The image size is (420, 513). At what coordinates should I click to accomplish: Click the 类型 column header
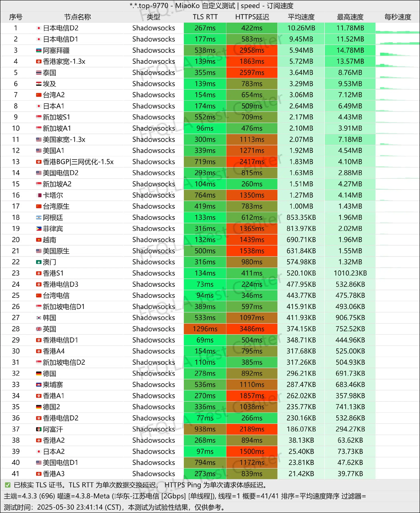point(153,17)
